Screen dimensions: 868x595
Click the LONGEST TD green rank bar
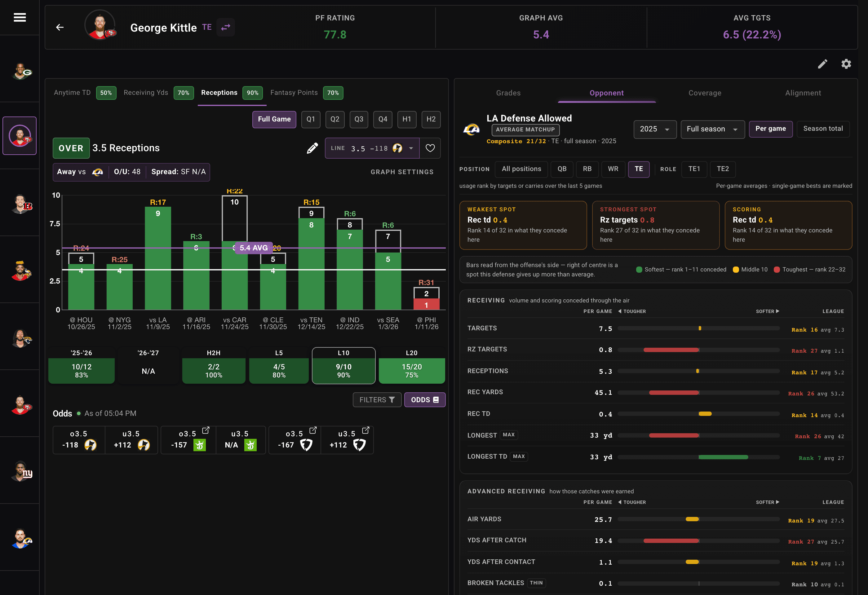click(724, 457)
